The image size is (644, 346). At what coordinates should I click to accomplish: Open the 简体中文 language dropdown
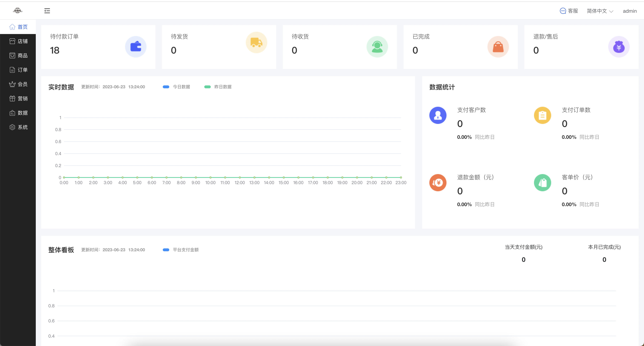(x=600, y=11)
